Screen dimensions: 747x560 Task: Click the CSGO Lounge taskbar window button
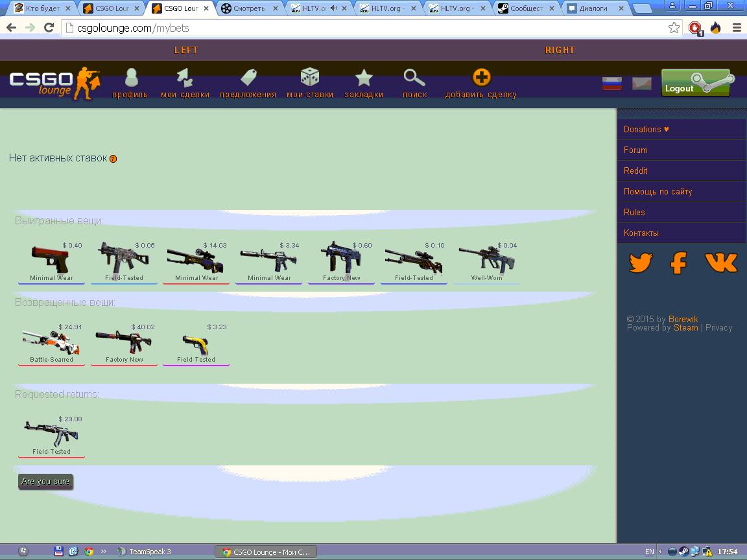(x=266, y=552)
